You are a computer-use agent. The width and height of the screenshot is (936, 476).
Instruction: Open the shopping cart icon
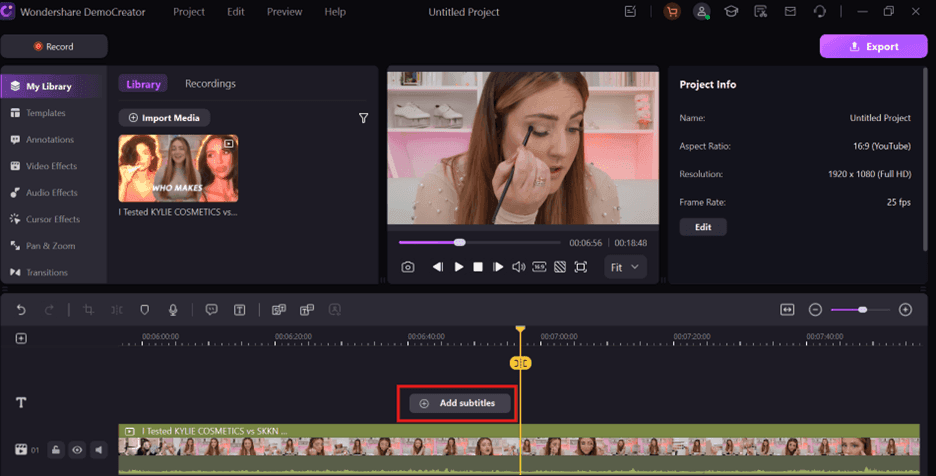point(670,12)
